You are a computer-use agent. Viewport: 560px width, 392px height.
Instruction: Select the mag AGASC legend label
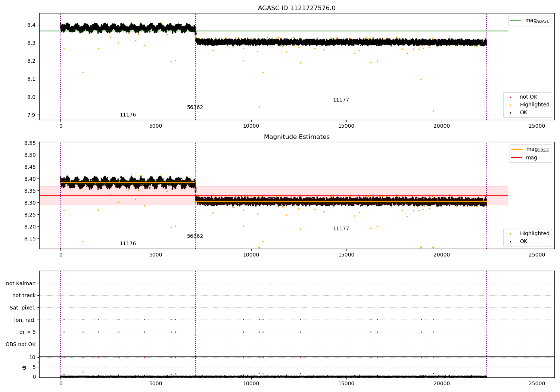(x=537, y=21)
